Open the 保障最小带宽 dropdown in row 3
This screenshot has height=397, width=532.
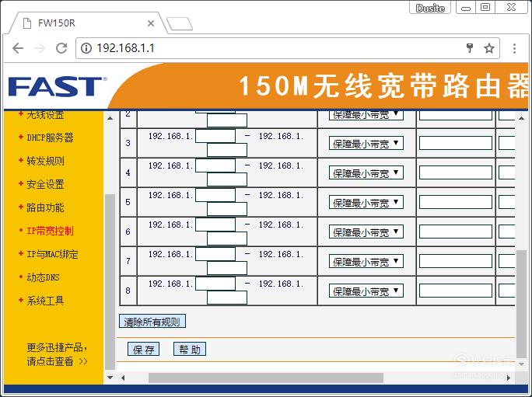coord(366,143)
